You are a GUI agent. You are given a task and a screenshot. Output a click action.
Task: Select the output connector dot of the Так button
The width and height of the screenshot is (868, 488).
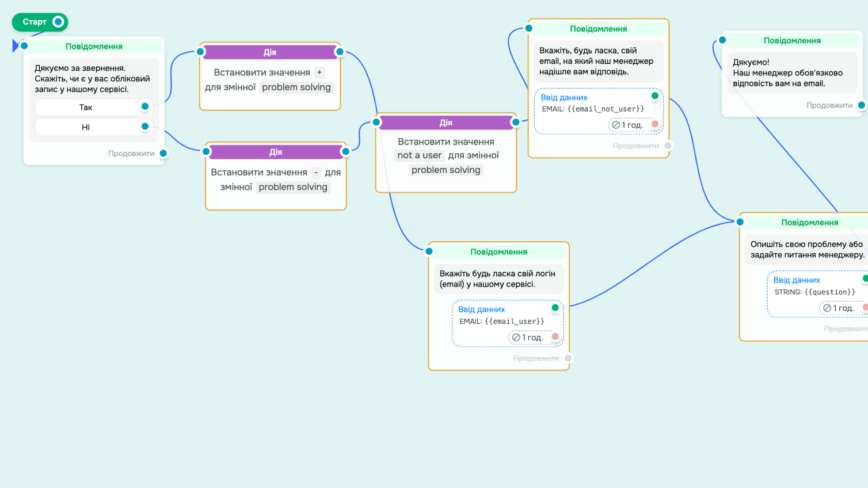(145, 106)
